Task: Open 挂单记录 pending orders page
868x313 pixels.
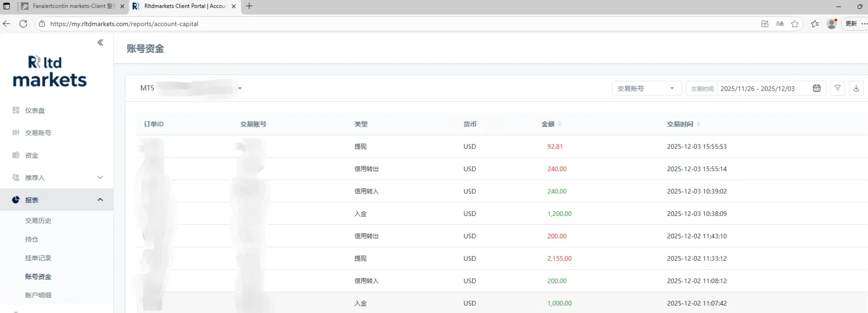Action: (x=38, y=258)
